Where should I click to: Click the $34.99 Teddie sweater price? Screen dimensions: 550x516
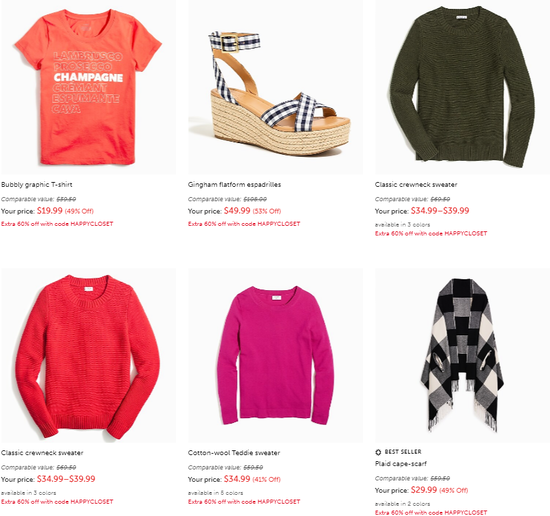[237, 479]
